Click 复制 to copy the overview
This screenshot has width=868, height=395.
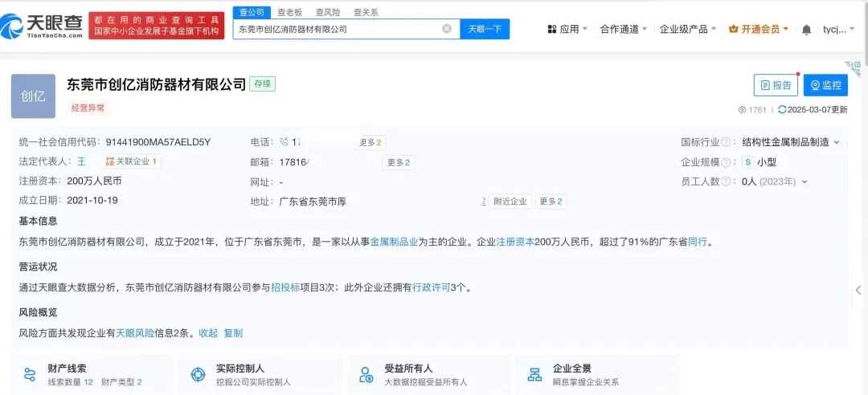(233, 333)
